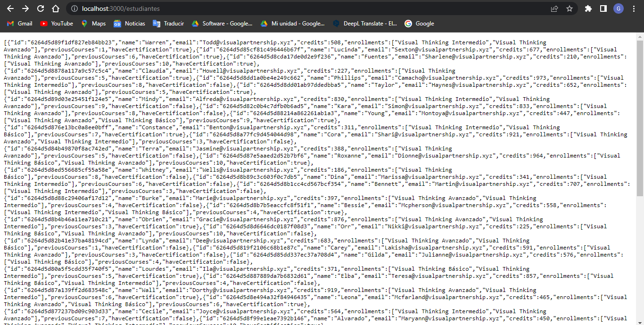This screenshot has height=325, width=644.
Task: Open the profile avatar G menu
Action: pos(618,8)
